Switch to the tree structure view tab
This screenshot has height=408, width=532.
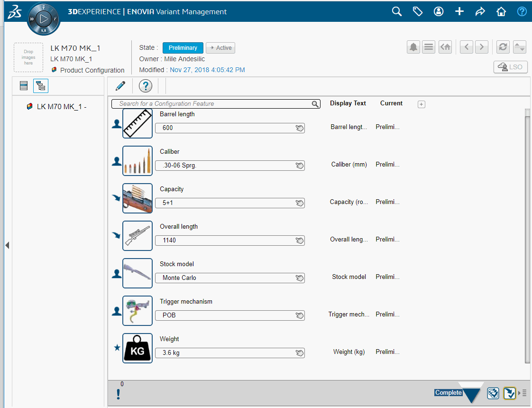(40, 85)
